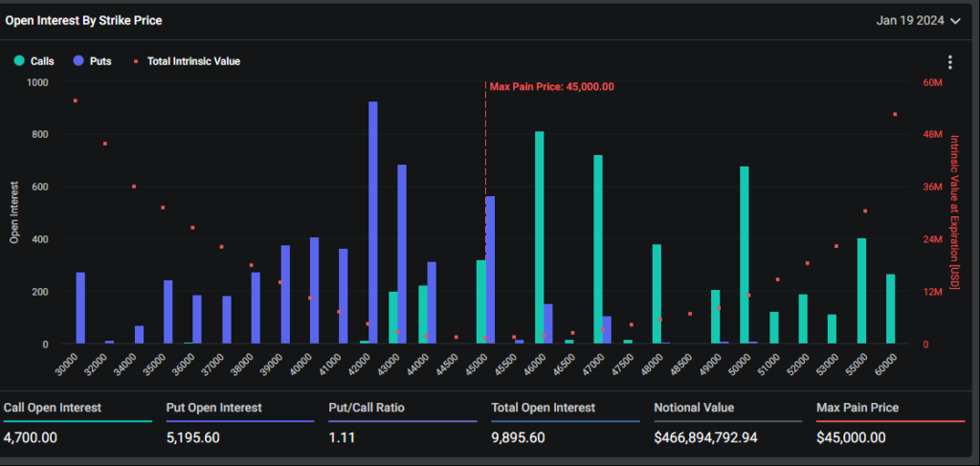
Task: Click the Notional Value stat
Action: point(694,408)
